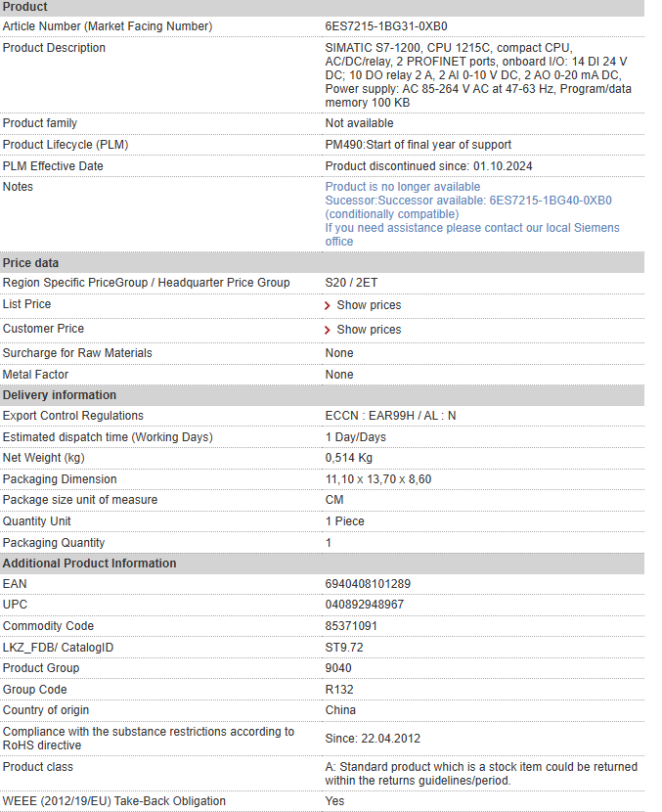Screen dimensions: 662x812
Task: Show prices for List Price row
Action: pos(369,305)
